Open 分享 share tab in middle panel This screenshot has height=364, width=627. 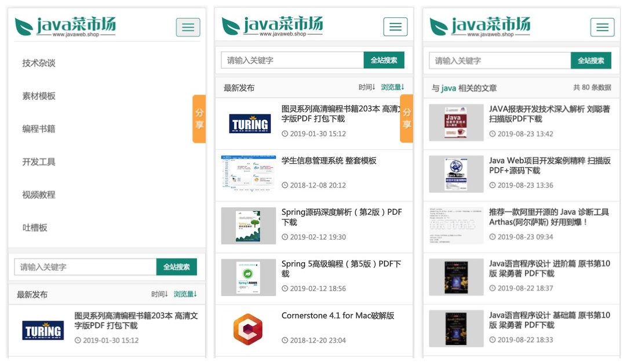pyautogui.click(x=406, y=119)
